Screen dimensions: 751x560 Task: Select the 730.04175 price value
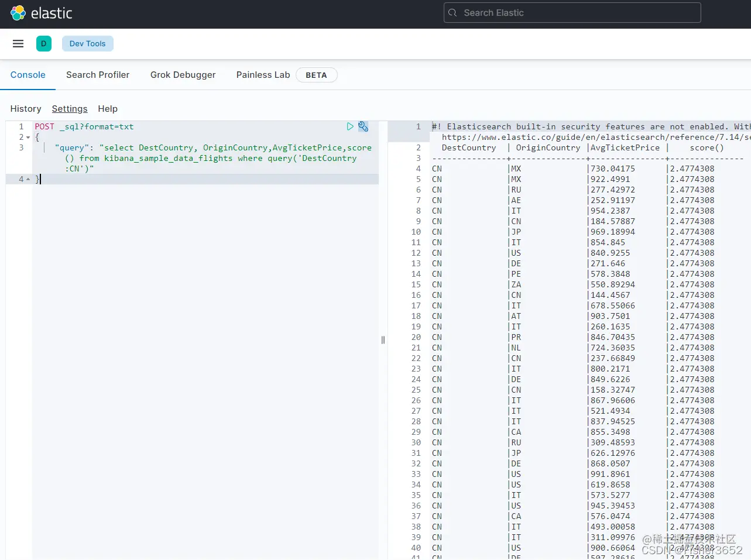(x=613, y=169)
